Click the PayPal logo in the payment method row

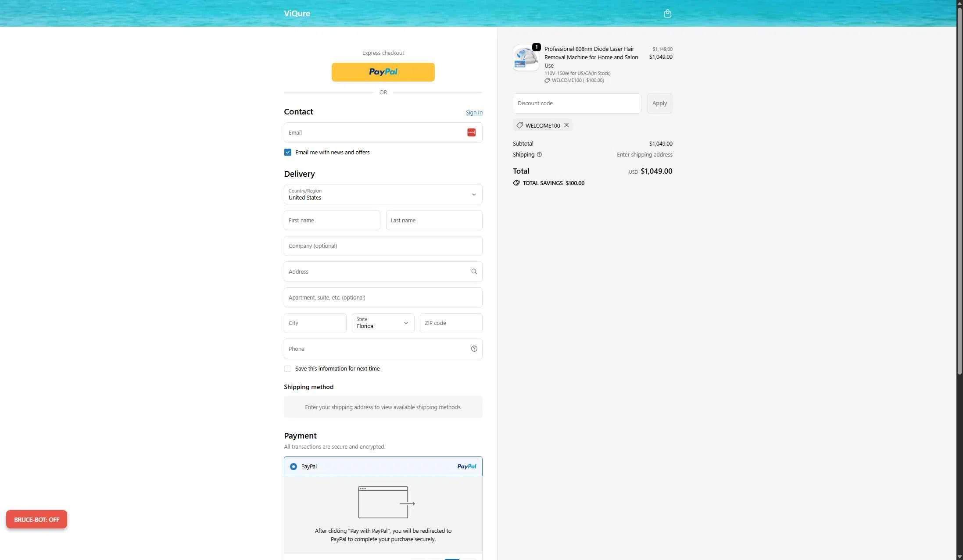coord(466,466)
